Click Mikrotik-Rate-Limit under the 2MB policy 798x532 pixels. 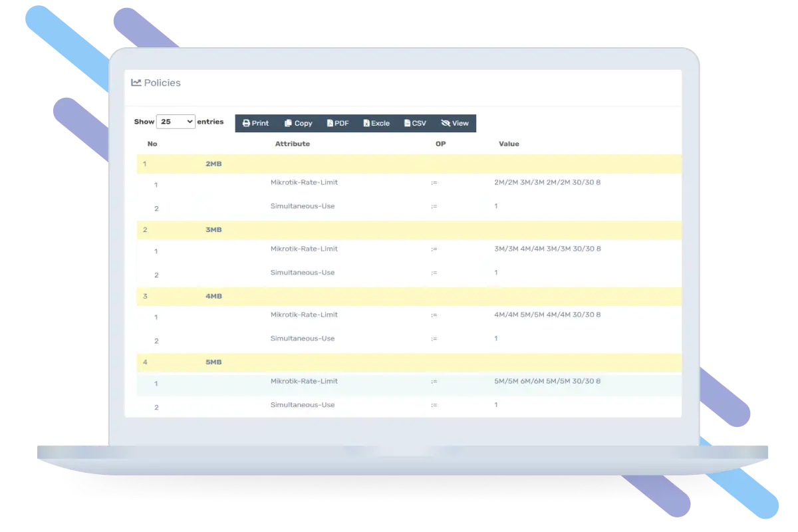pyautogui.click(x=304, y=182)
